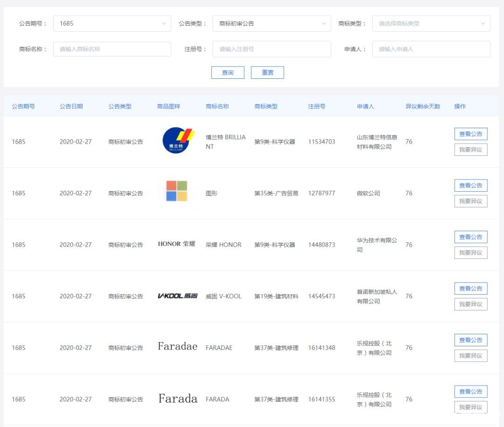
Task: Open the 商标类型 selection dropdown
Action: pyautogui.click(x=431, y=23)
